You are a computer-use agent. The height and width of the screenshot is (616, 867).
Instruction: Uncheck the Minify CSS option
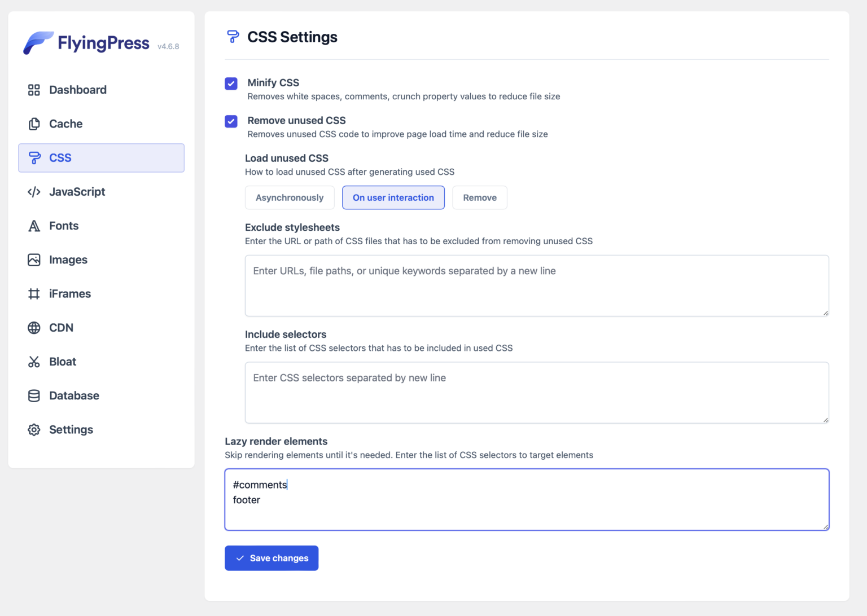(x=231, y=83)
